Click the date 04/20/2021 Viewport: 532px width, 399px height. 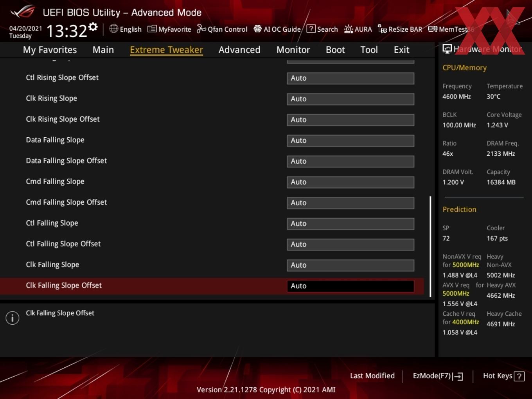pyautogui.click(x=25, y=28)
